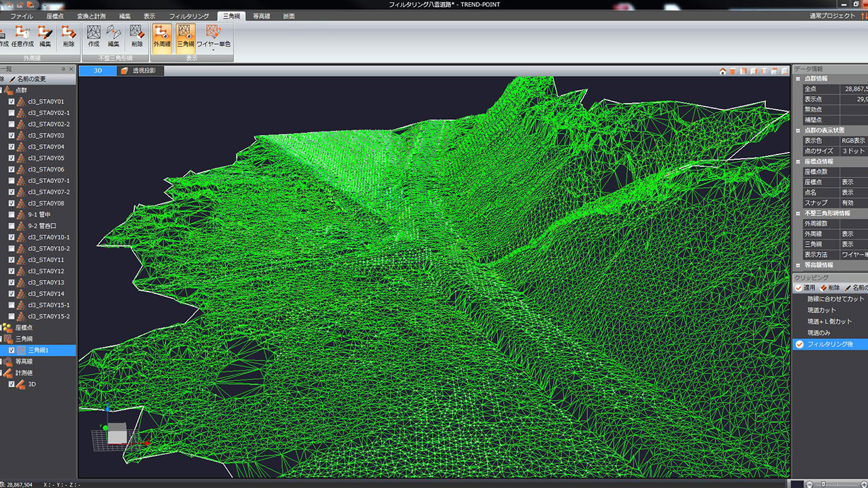Collapse the 不整三角形網情報 section
Viewport: 868px width, 488px height.
[798, 213]
